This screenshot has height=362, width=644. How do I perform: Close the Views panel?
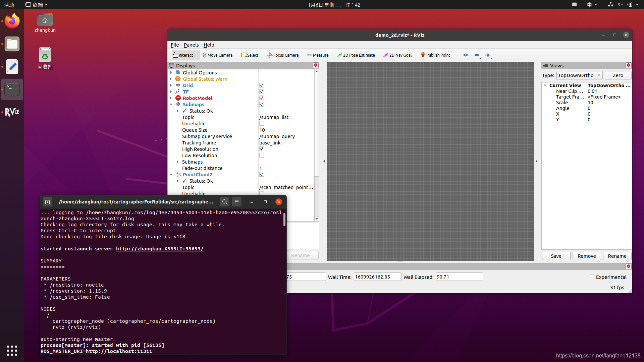(629, 65)
